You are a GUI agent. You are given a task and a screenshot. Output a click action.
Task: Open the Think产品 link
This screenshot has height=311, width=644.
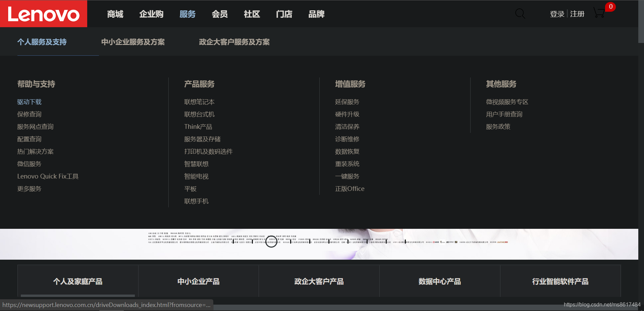tap(198, 127)
